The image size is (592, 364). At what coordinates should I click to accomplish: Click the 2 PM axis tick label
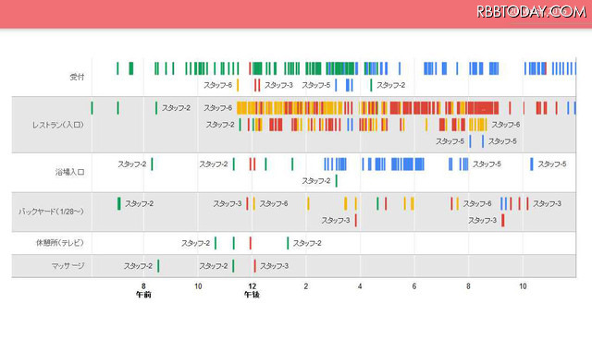(x=306, y=286)
